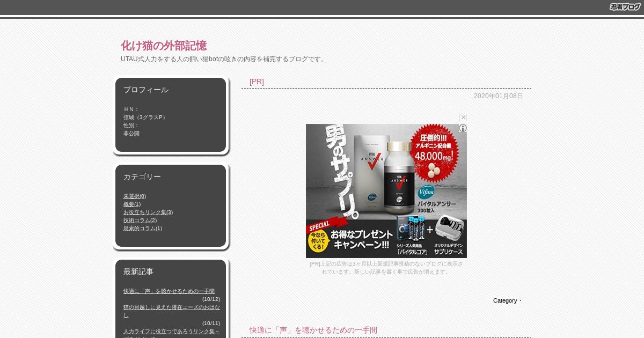This screenshot has height=338, width=644.
Task: Select the profile name 弦城（3グラスP）
Action: 145,117
